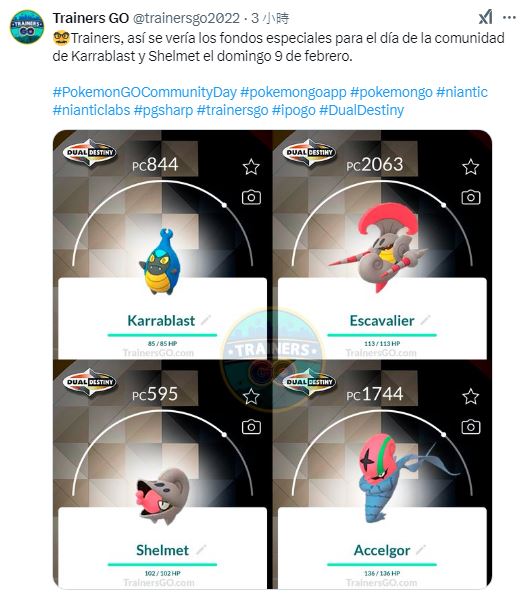The height and width of the screenshot is (599, 523).
Task: Toggle favorite star on Escavalier card
Action: coord(470,167)
